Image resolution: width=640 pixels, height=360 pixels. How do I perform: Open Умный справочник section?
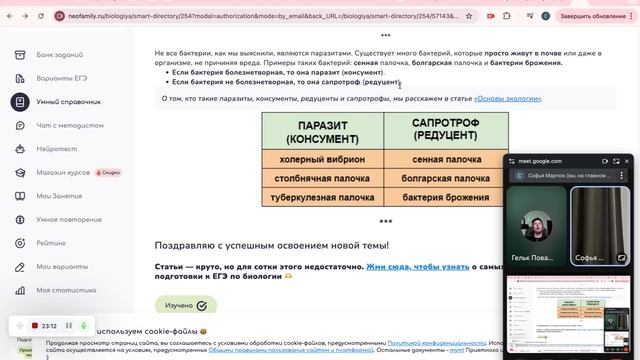point(68,102)
